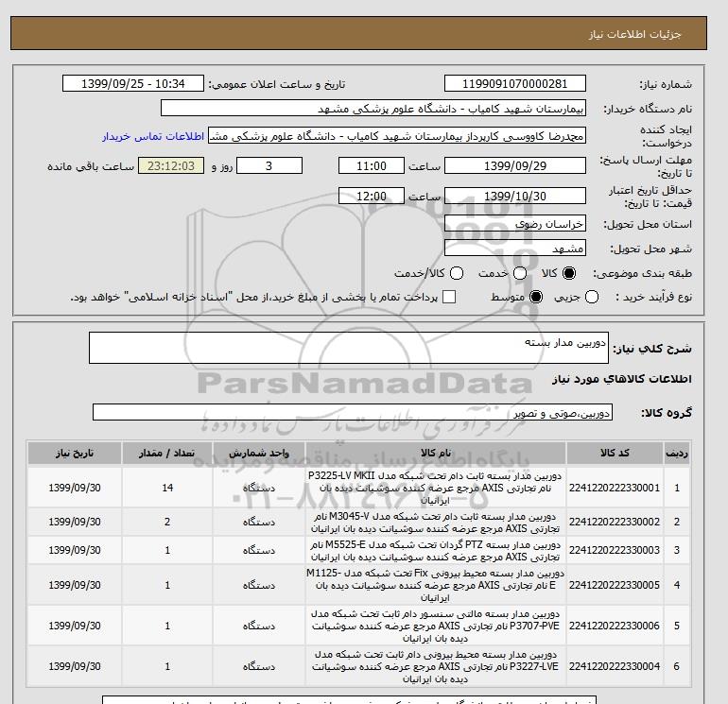The image size is (728, 704).
Task: Toggle the Islamic treasury payment checkbox
Action: pyautogui.click(x=449, y=297)
